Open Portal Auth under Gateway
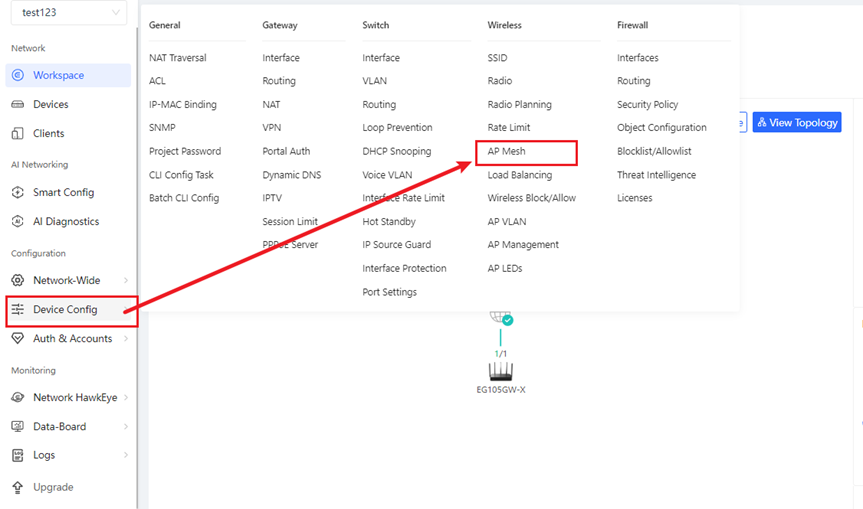 (x=286, y=151)
